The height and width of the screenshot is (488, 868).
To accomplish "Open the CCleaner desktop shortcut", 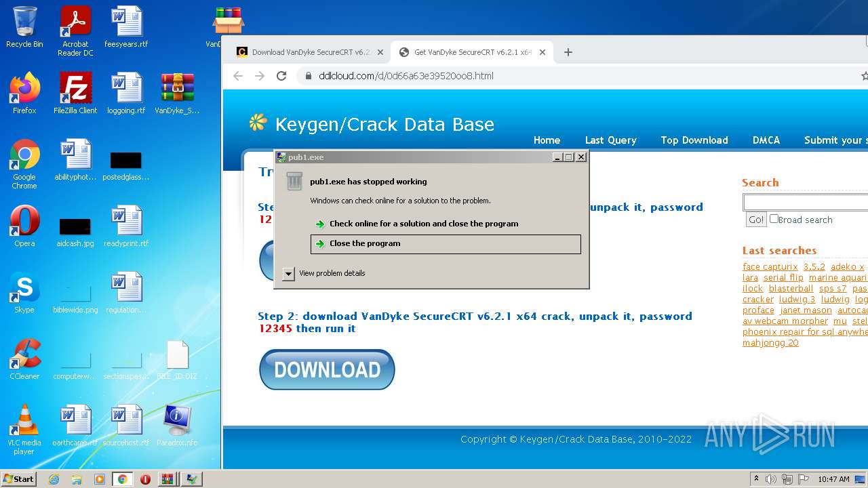I will (24, 359).
